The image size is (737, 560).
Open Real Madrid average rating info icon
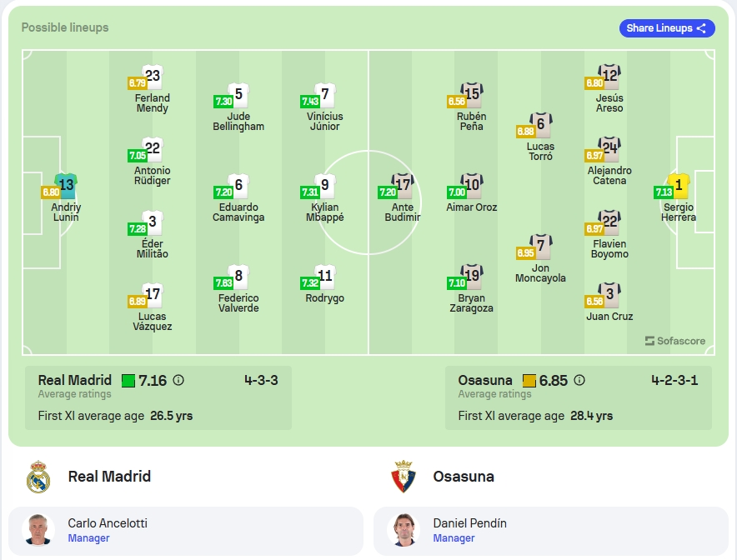(x=178, y=380)
